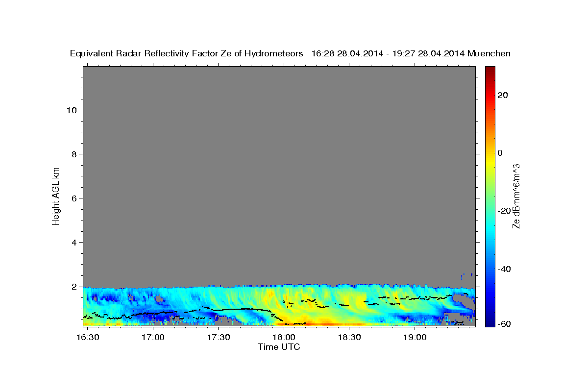Click the '18:00' time tick label
Screen dimensions: 588x392
(284, 338)
